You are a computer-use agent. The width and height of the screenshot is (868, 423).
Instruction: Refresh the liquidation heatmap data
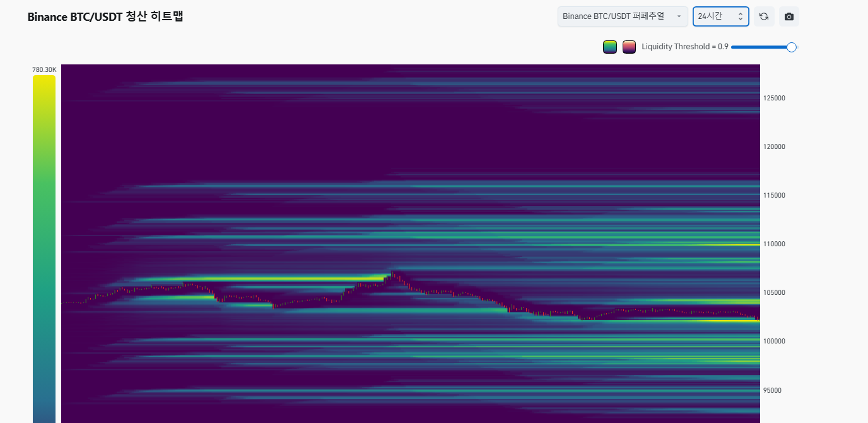(x=764, y=16)
